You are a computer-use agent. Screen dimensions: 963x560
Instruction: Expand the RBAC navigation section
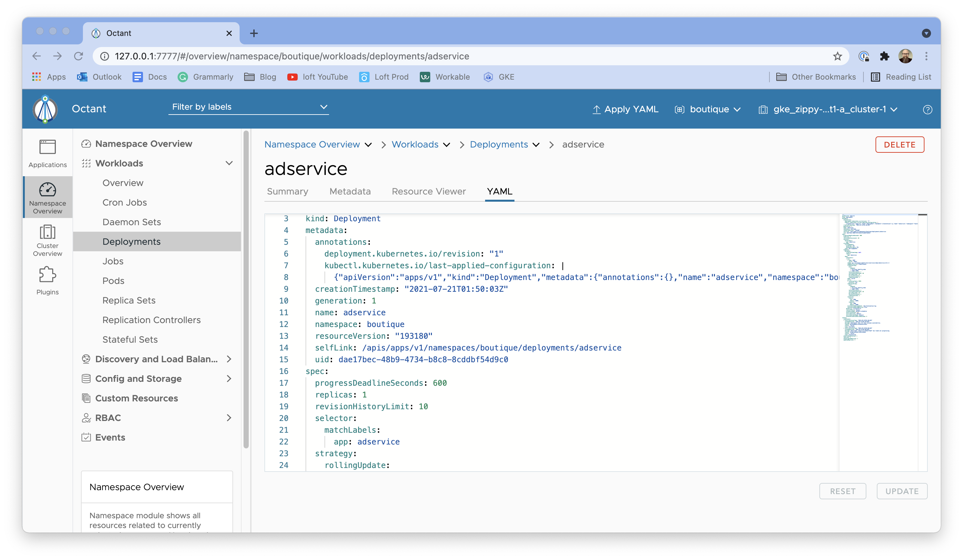[x=229, y=417]
